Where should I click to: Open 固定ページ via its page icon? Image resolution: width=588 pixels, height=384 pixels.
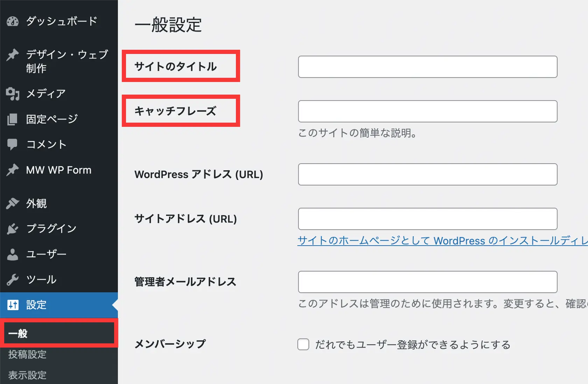click(12, 119)
